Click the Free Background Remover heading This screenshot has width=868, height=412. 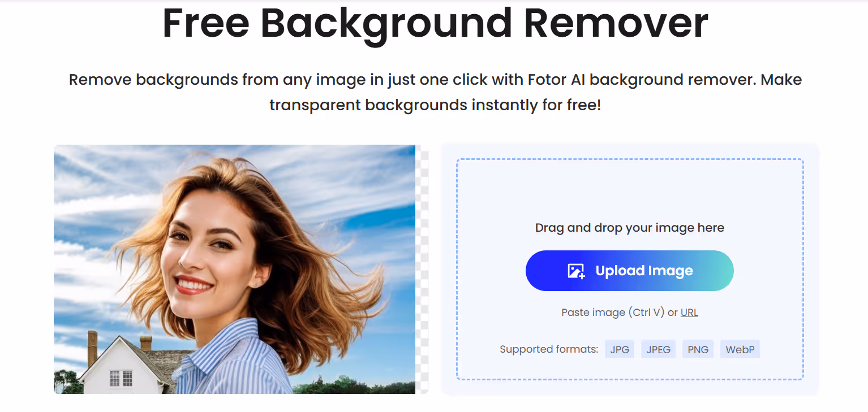(434, 23)
